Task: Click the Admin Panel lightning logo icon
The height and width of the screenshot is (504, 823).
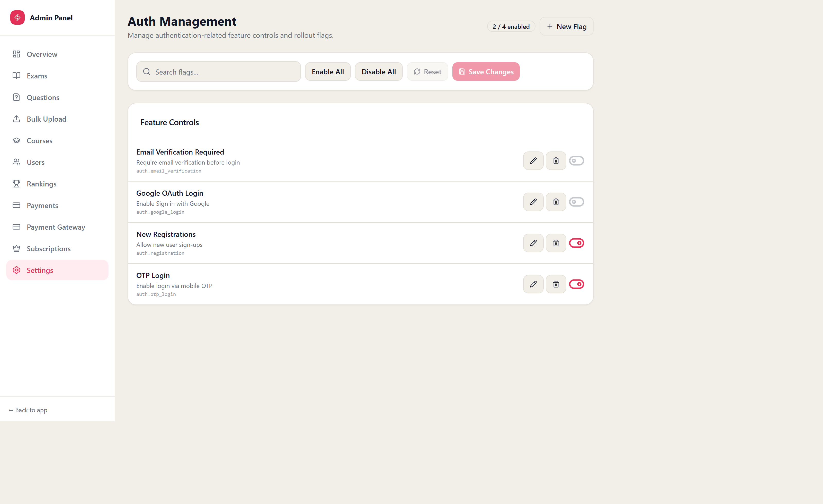Action: (x=17, y=17)
